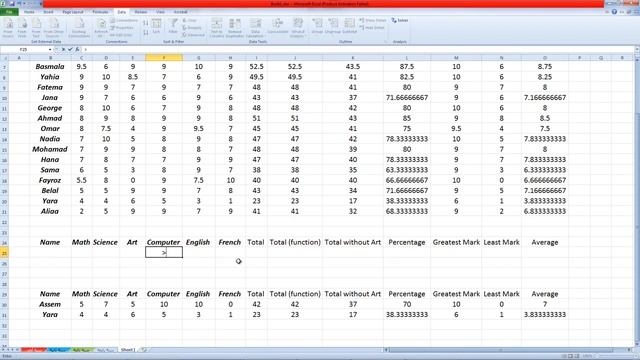Click the From Web icon
Image resolution: width=640 pixels, height=360 pixels.
[x=22, y=28]
